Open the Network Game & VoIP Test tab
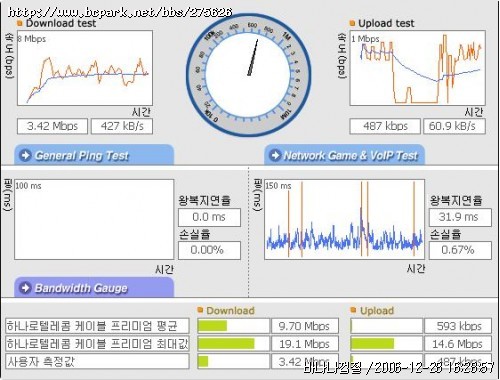 click(344, 155)
